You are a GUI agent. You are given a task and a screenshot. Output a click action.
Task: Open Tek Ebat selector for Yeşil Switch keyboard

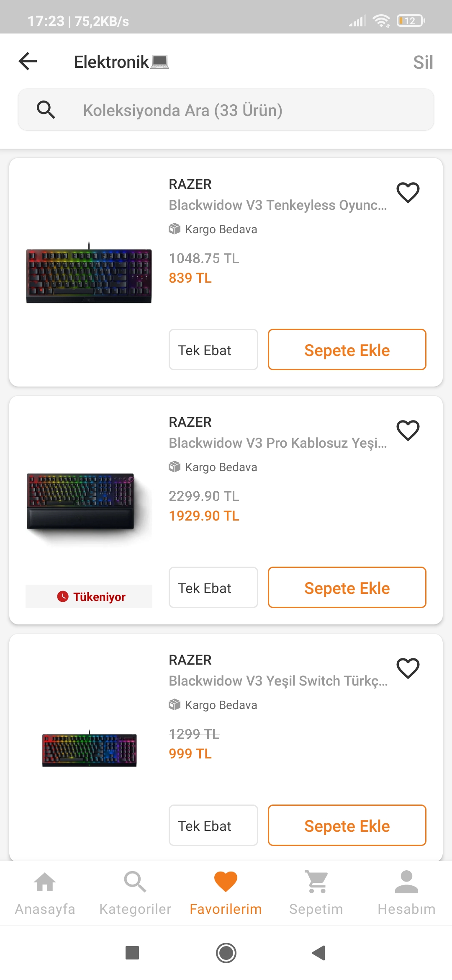(213, 825)
